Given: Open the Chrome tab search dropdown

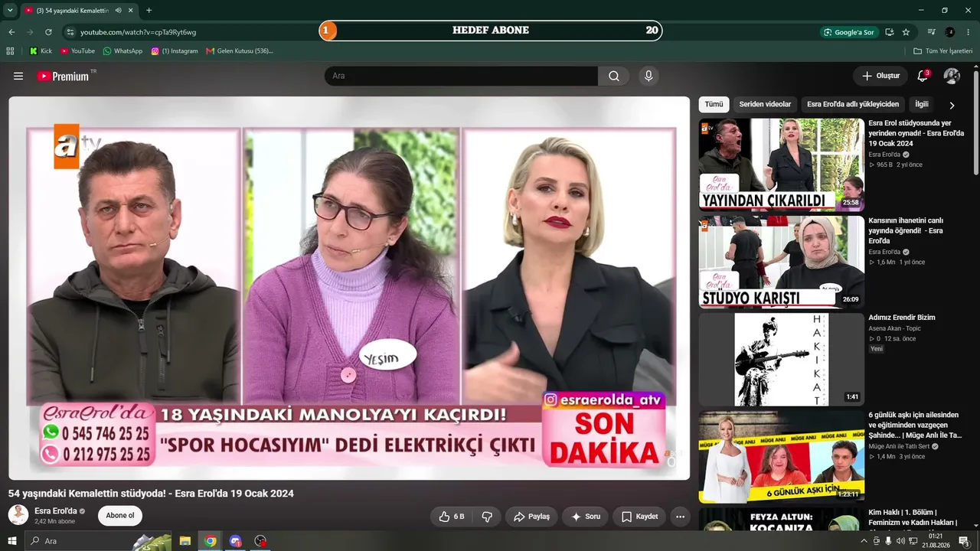Looking at the screenshot, I should [10, 10].
